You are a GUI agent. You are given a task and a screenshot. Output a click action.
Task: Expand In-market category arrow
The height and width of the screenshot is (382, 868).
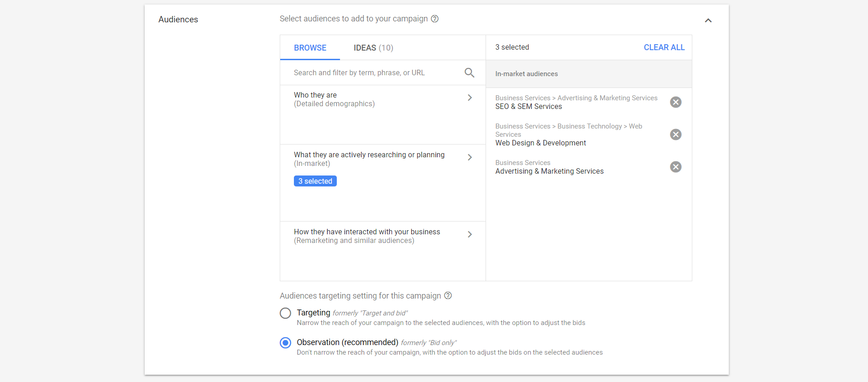470,157
